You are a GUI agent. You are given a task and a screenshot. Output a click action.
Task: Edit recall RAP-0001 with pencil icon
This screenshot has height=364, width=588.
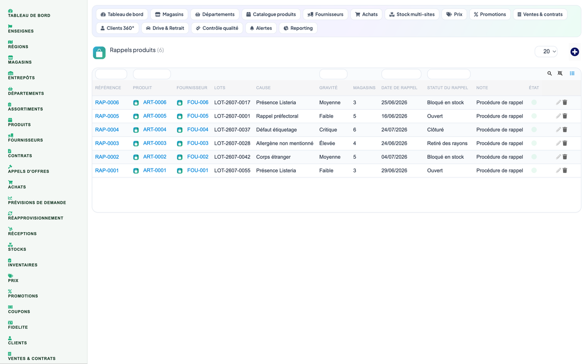pos(558,170)
